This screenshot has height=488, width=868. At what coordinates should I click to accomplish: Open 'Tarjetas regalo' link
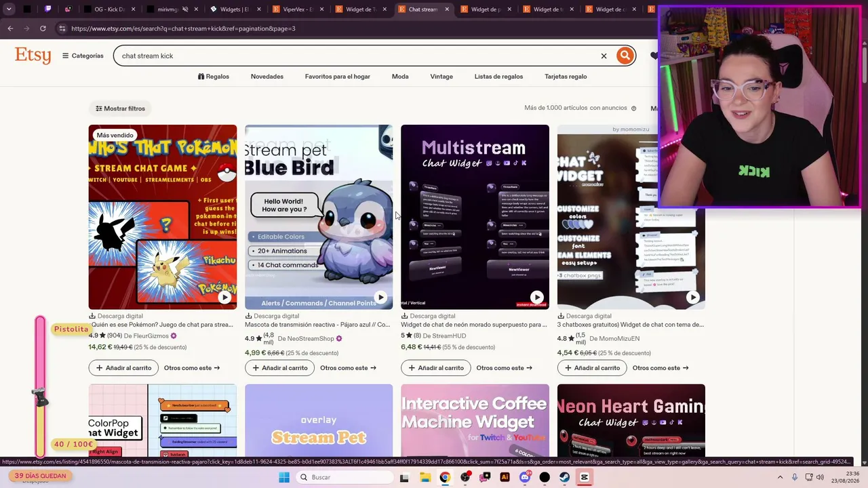click(x=566, y=77)
